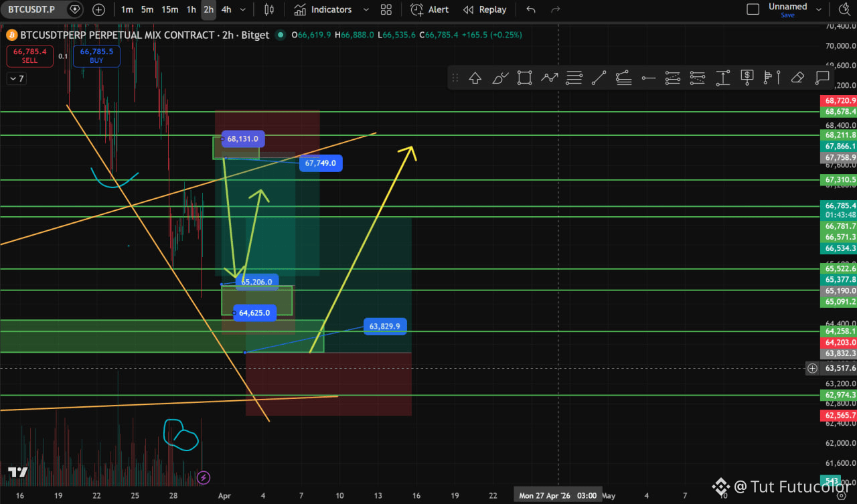The width and height of the screenshot is (857, 504).
Task: Open the layout setup rectangle icon
Action: [753, 9]
